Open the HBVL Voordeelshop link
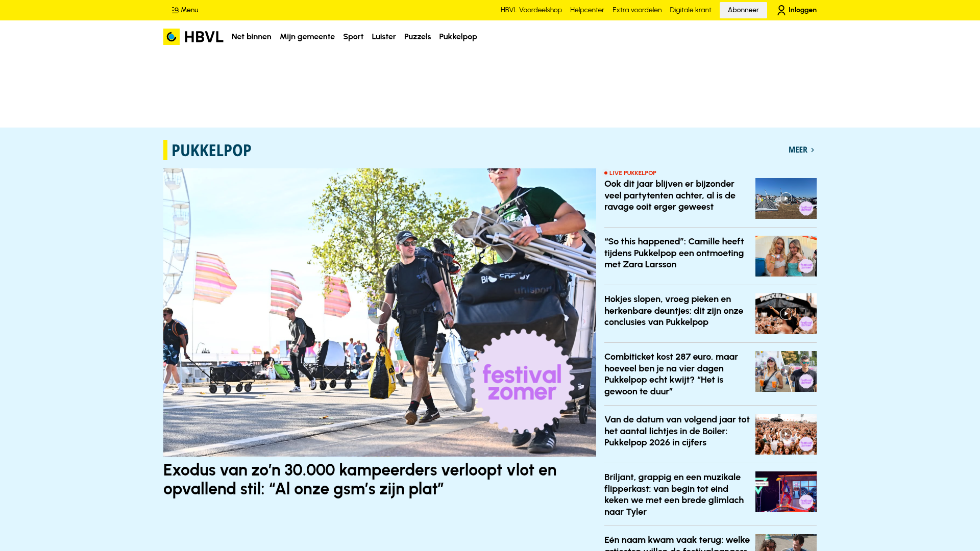This screenshot has width=980, height=551. pyautogui.click(x=531, y=10)
